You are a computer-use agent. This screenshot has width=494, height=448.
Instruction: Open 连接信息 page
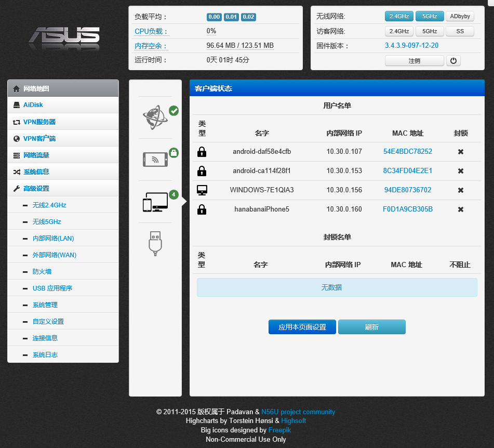63,338
